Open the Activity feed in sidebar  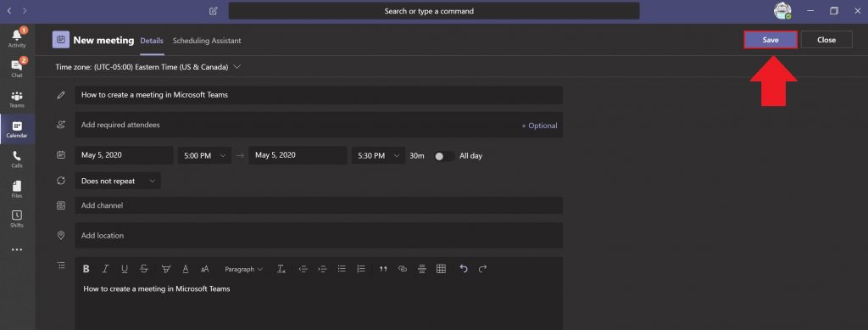[x=17, y=37]
